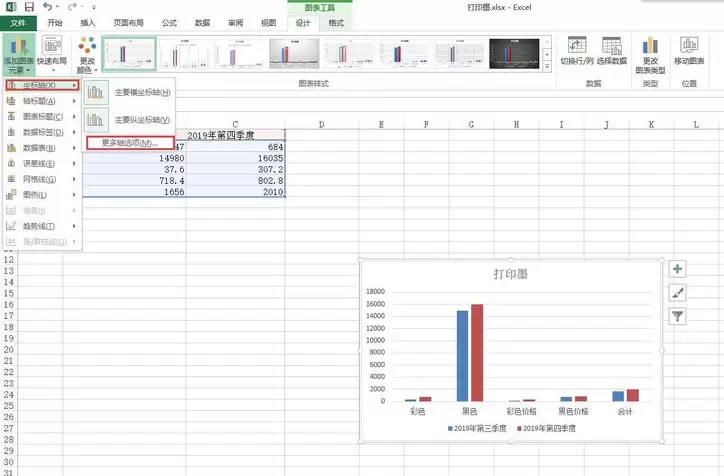Click the Undo arrow icon
The image size is (724, 476).
pos(48,7)
